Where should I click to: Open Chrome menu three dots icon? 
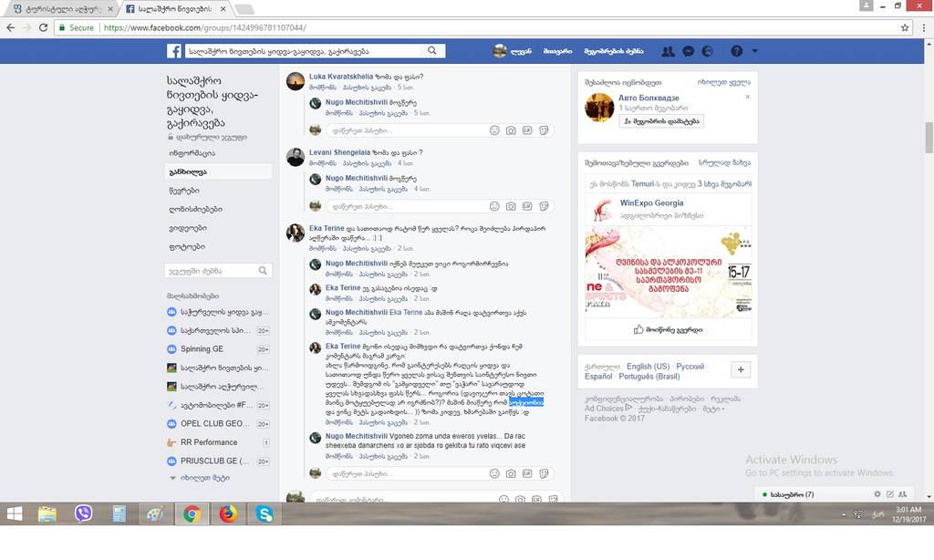click(924, 27)
